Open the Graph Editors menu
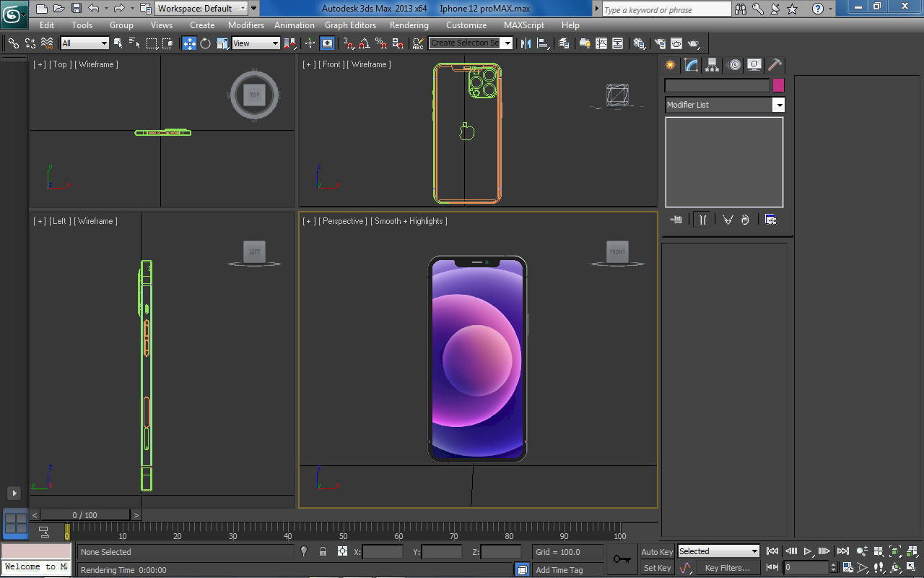The height and width of the screenshot is (578, 924). pyautogui.click(x=350, y=25)
